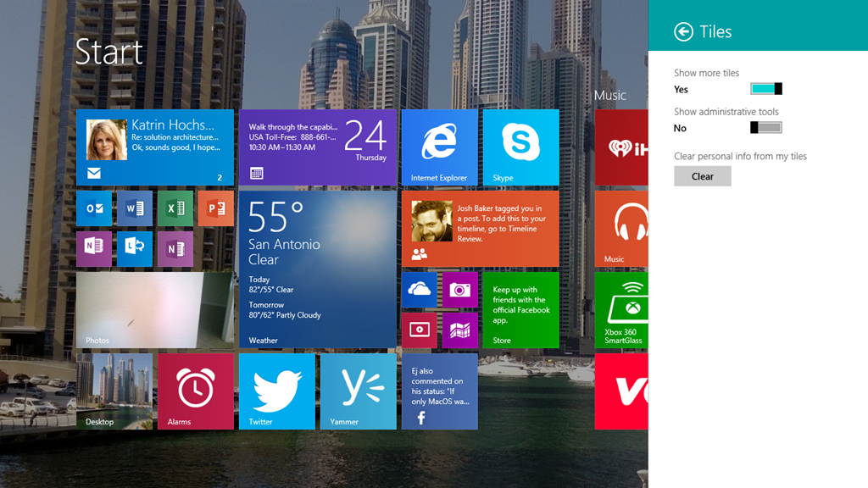
Task: Enable the Show administrative tools switch
Action: tap(766, 127)
